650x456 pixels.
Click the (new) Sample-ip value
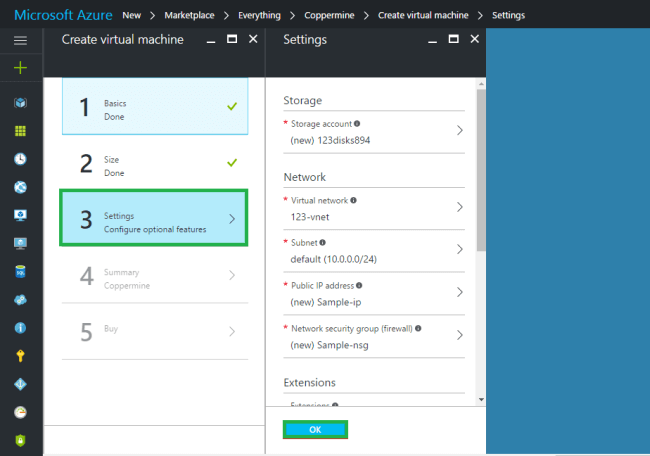point(325,302)
